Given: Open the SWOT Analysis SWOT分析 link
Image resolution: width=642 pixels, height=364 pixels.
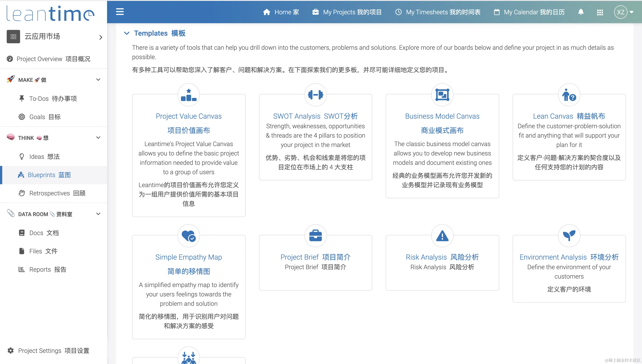Looking at the screenshot, I should coord(315,116).
